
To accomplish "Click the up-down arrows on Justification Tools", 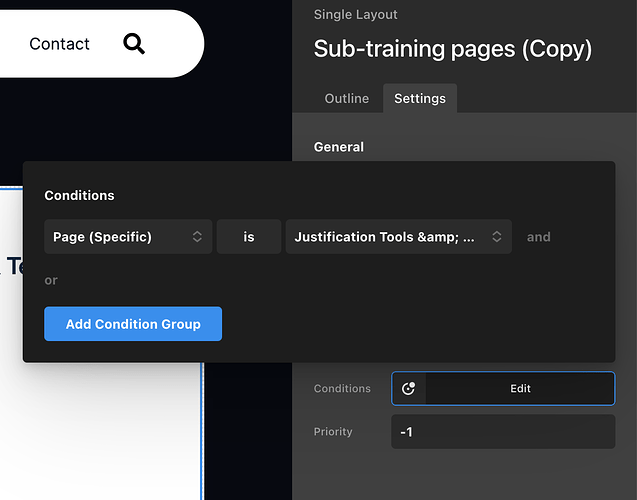I will pos(497,237).
